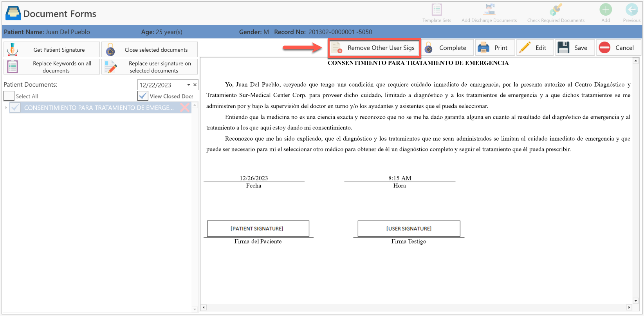Click the Complete button
Viewport: 644px width, 316px height.
click(x=447, y=48)
